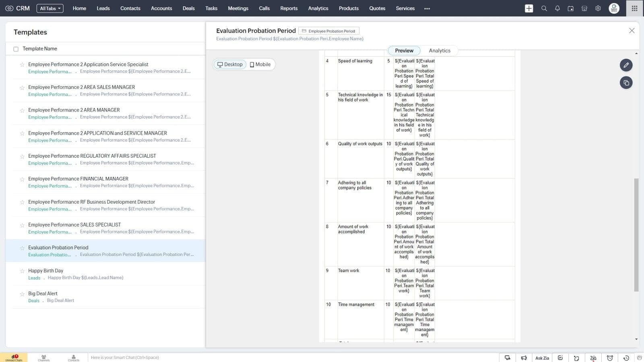The height and width of the screenshot is (362, 644).
Task: Click the preview scrollbar down arrow
Action: pyautogui.click(x=636, y=339)
